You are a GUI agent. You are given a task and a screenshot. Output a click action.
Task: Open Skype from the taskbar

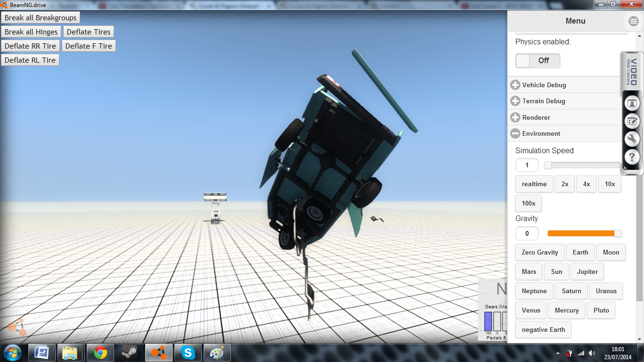pyautogui.click(x=188, y=353)
